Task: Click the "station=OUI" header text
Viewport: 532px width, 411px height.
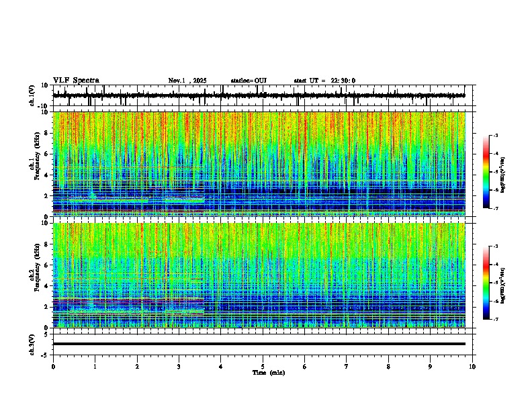Action: click(249, 81)
